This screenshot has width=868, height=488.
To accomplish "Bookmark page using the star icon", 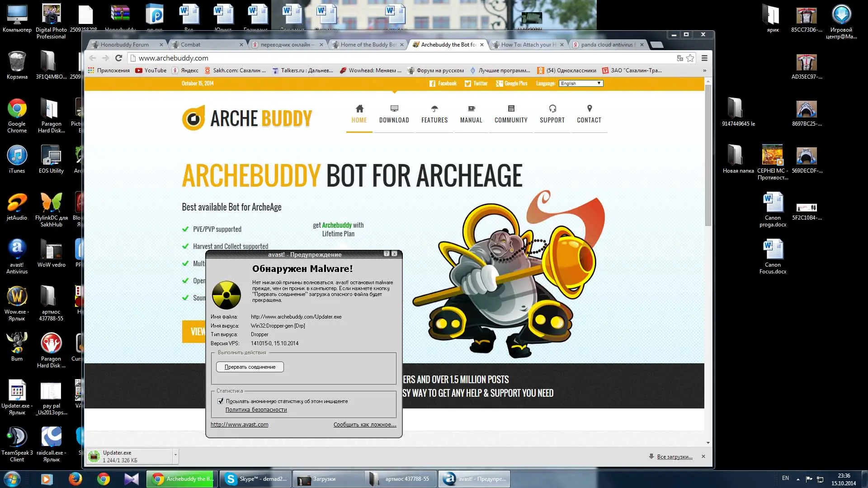I will click(690, 58).
